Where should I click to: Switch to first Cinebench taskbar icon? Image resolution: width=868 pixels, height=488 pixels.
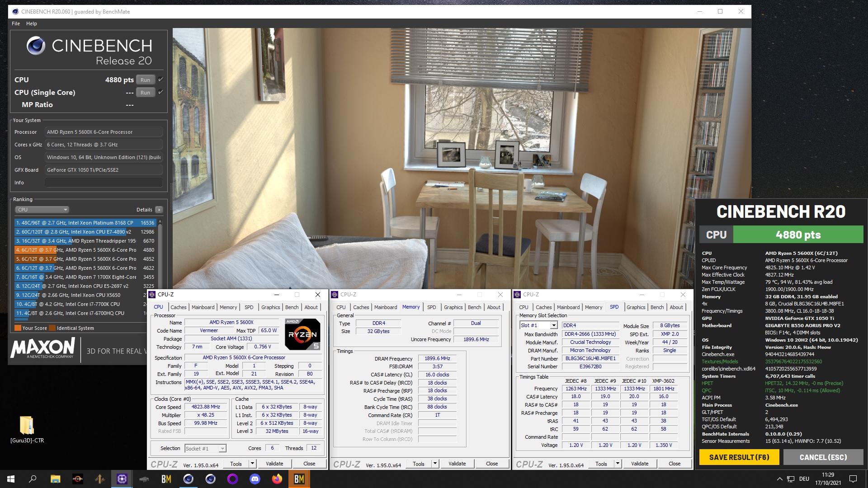[x=189, y=479]
